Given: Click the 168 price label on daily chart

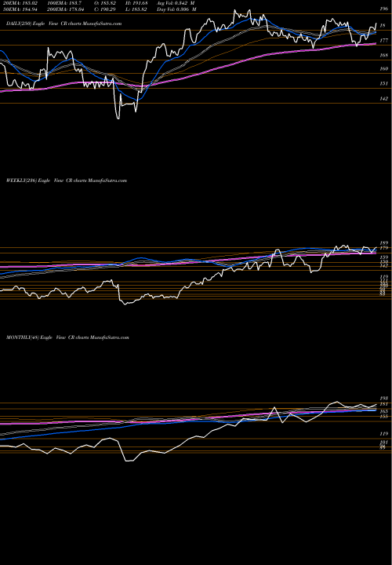Looking at the screenshot, I should pos(384,55).
